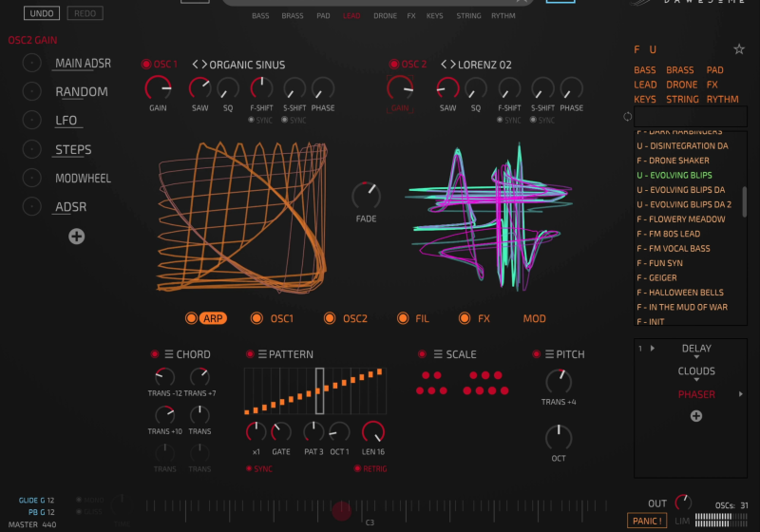This screenshot has width=760, height=532.
Task: Click the LFO modulator circle
Action: (32, 120)
